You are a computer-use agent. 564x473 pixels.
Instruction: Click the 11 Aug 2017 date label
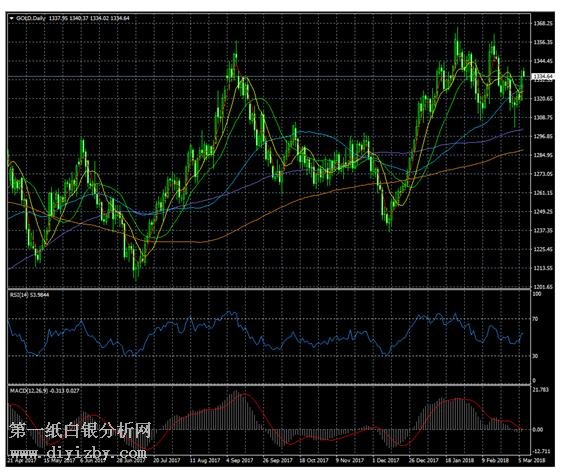(x=205, y=460)
